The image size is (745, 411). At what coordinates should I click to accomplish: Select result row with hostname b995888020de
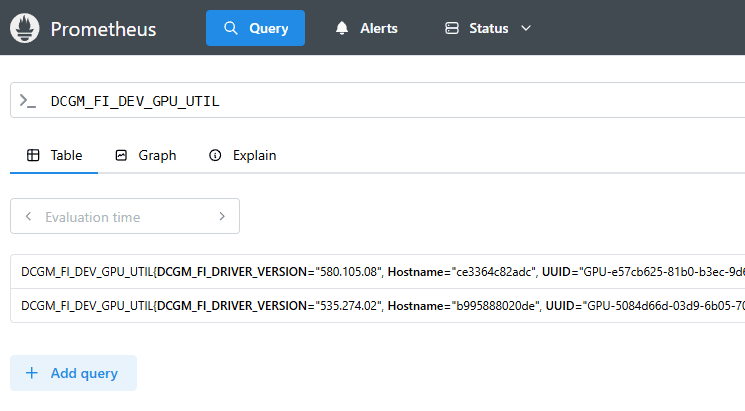pyautogui.click(x=380, y=305)
